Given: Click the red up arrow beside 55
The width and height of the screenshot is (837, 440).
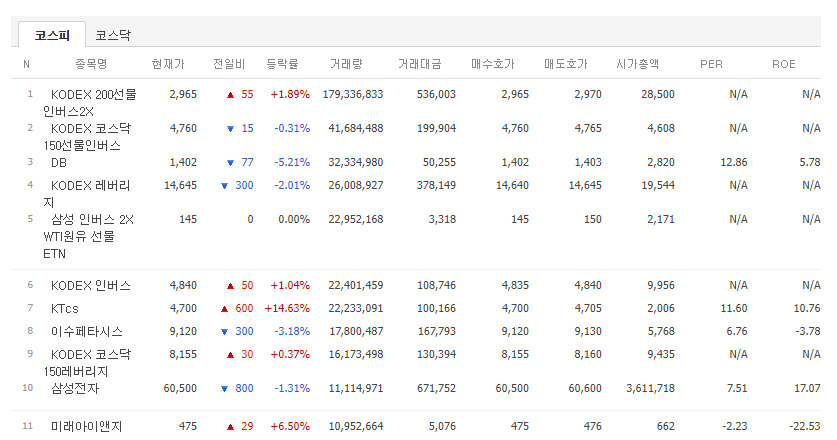Looking at the screenshot, I should pos(231,95).
